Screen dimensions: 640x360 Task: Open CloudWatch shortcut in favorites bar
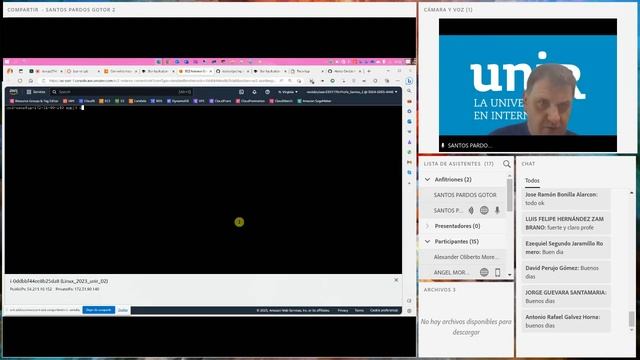click(281, 101)
